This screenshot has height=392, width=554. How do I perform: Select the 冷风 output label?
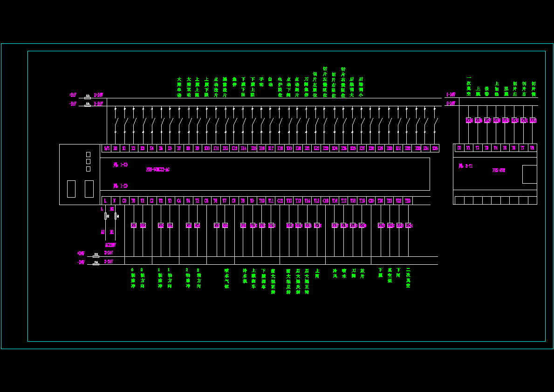click(335, 273)
